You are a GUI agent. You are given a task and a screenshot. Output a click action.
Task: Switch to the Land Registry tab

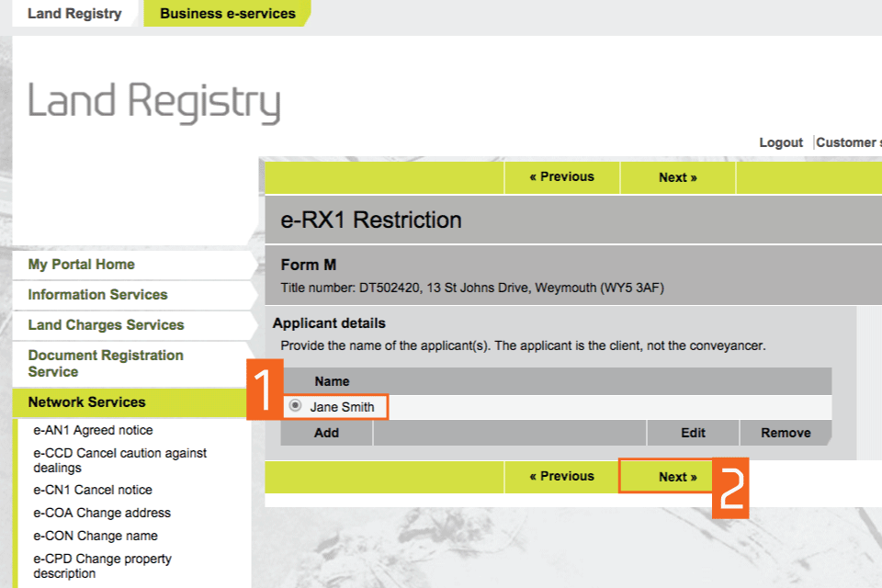(74, 14)
